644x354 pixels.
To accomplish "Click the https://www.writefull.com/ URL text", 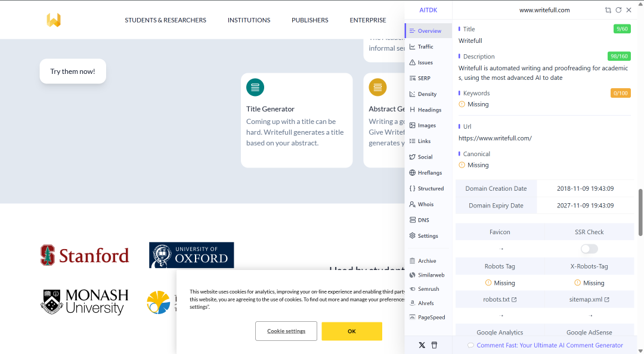I will click(495, 138).
